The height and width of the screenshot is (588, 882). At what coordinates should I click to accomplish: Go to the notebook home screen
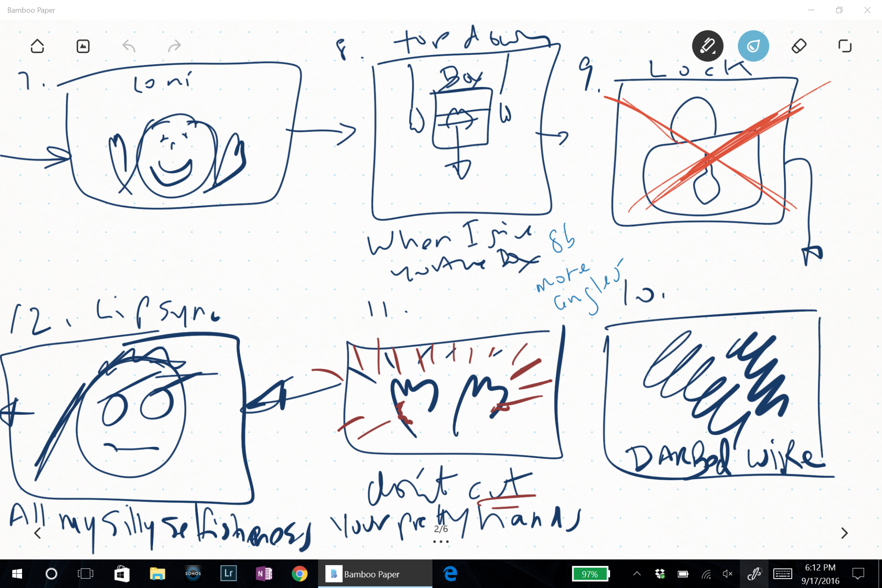37,46
